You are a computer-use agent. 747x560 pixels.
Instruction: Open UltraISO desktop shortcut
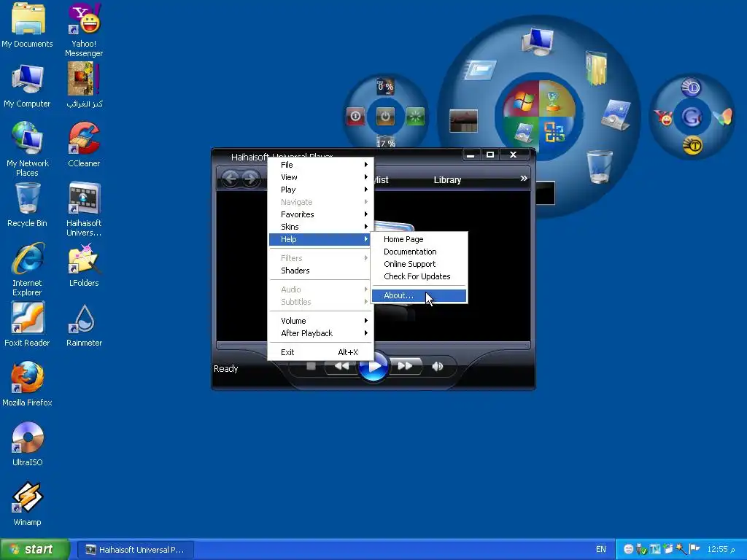coord(27,444)
